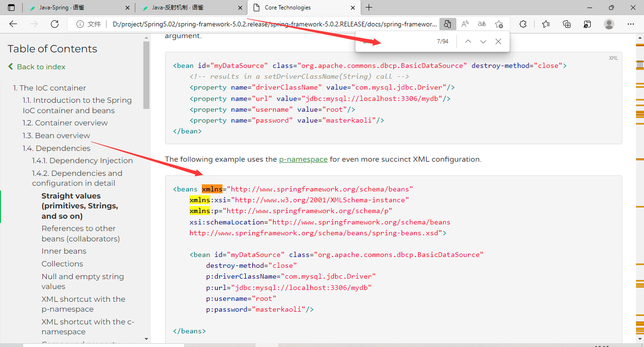Jump to the previous find result

468,41
